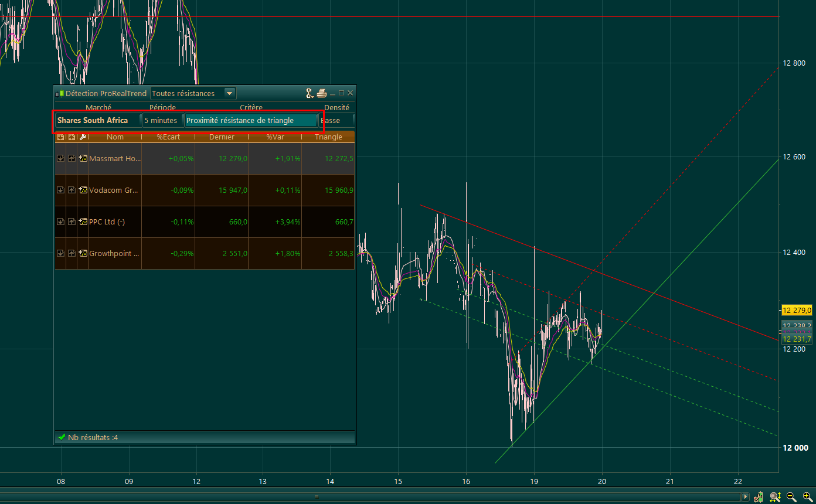Click the down-arrow icon on Massmart row
Image resolution: width=816 pixels, height=504 pixels.
[x=60, y=158]
